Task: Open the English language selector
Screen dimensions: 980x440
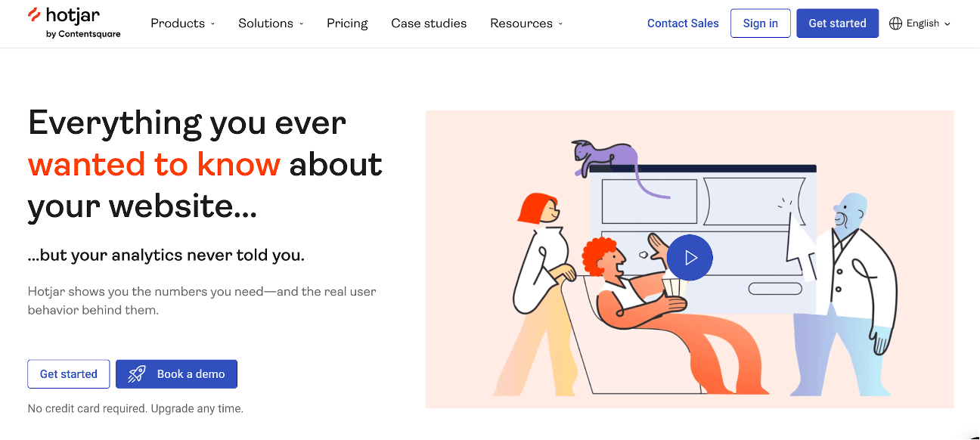Action: 920,23
